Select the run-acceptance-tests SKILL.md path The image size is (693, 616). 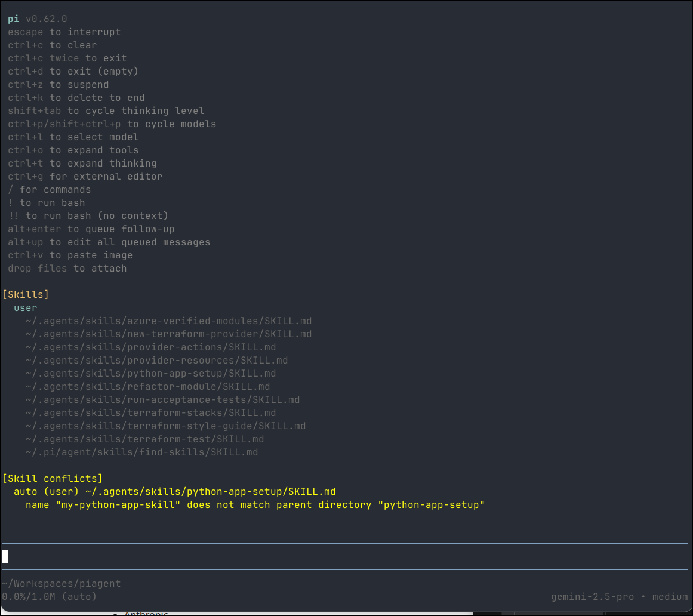[x=162, y=399]
